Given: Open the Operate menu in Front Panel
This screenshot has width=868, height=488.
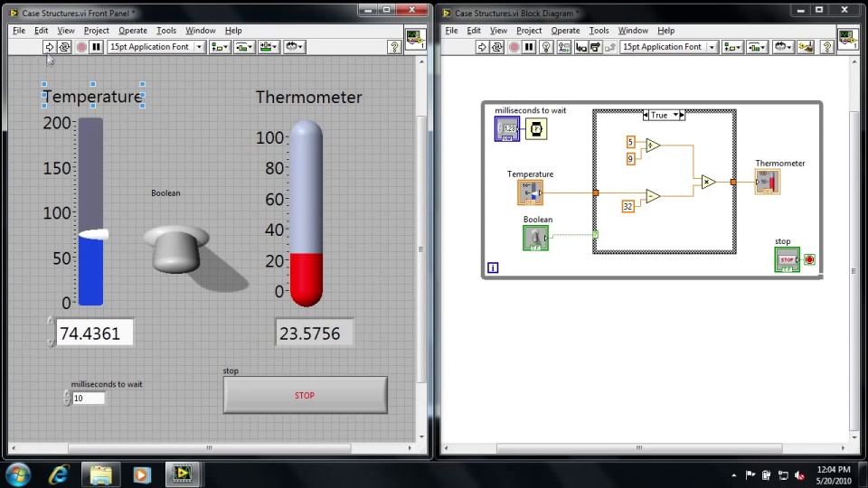Looking at the screenshot, I should tap(132, 30).
